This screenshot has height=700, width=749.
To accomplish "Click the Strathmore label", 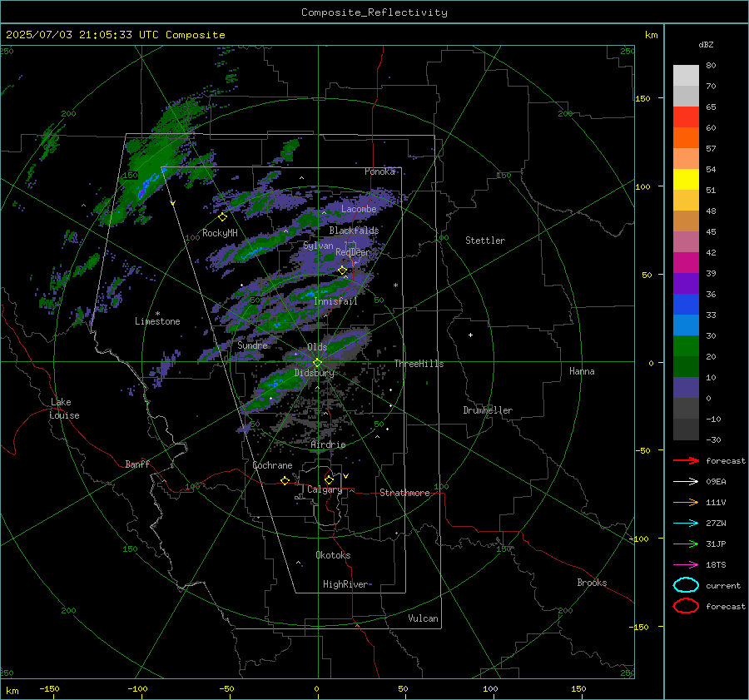I will (404, 493).
